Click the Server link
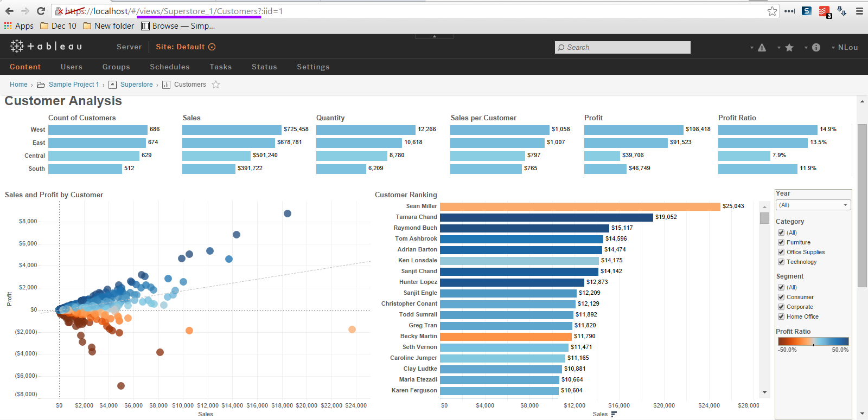This screenshot has width=868, height=420. tap(129, 47)
